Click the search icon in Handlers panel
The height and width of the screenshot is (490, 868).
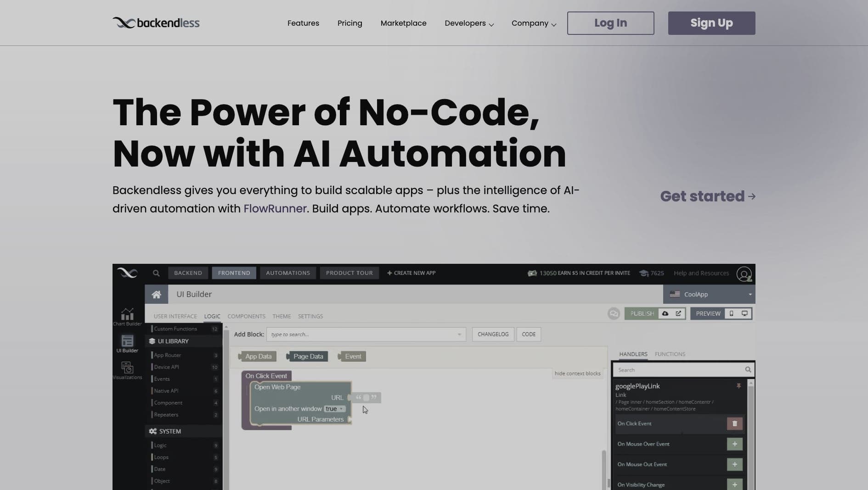(748, 369)
